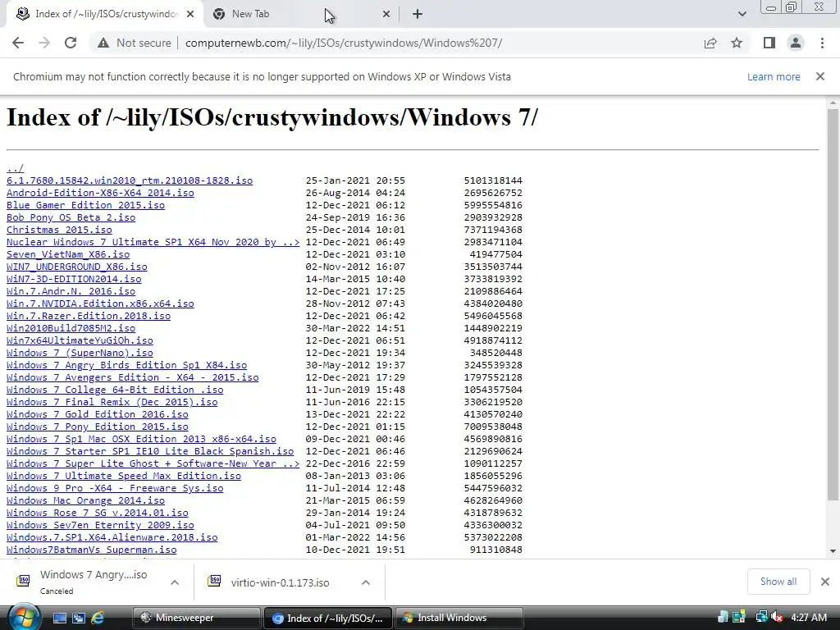Open Windows 7 Sp1 Mac OSX Edition link

tap(141, 440)
